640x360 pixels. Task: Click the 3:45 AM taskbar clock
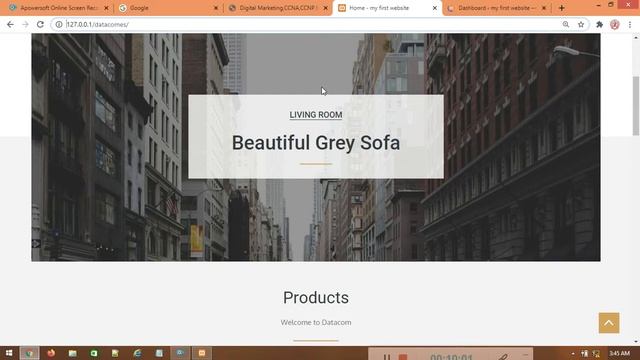(x=620, y=353)
